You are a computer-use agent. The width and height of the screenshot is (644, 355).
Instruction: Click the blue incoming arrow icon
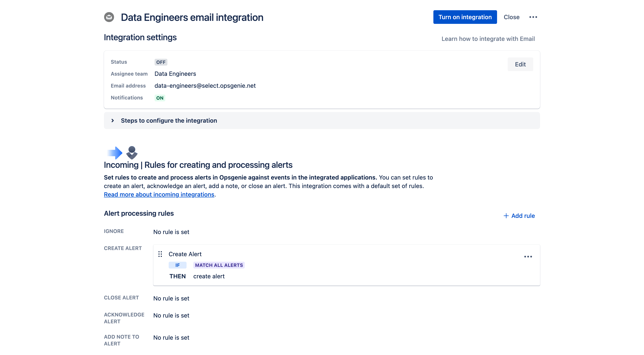pos(115,153)
